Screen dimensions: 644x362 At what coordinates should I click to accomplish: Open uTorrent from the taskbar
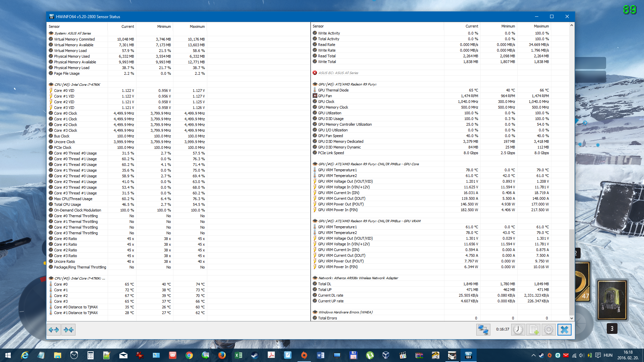click(370, 355)
